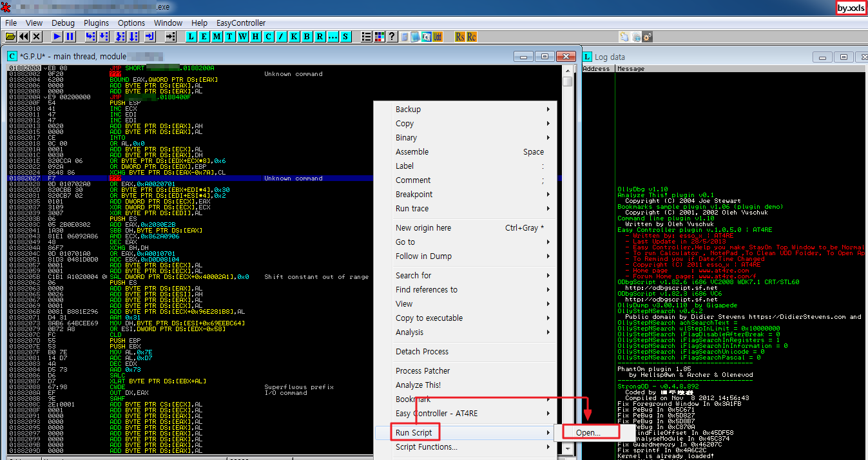Choose Analyze This! menu entry
This screenshot has width=868, height=460.
(x=465, y=385)
